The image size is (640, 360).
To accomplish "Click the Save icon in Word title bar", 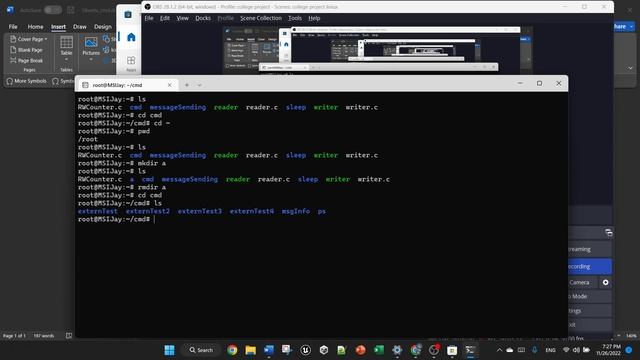I will pos(71,10).
